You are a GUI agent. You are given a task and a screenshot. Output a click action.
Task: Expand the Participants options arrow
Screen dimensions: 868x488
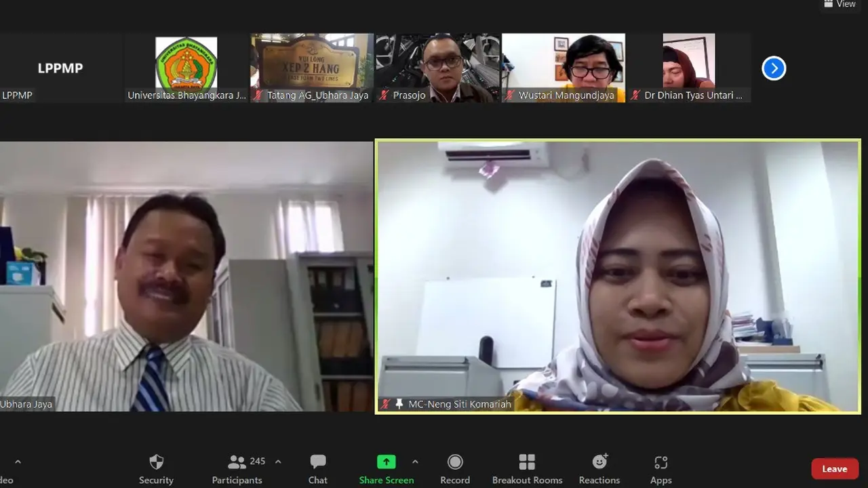[x=278, y=462]
